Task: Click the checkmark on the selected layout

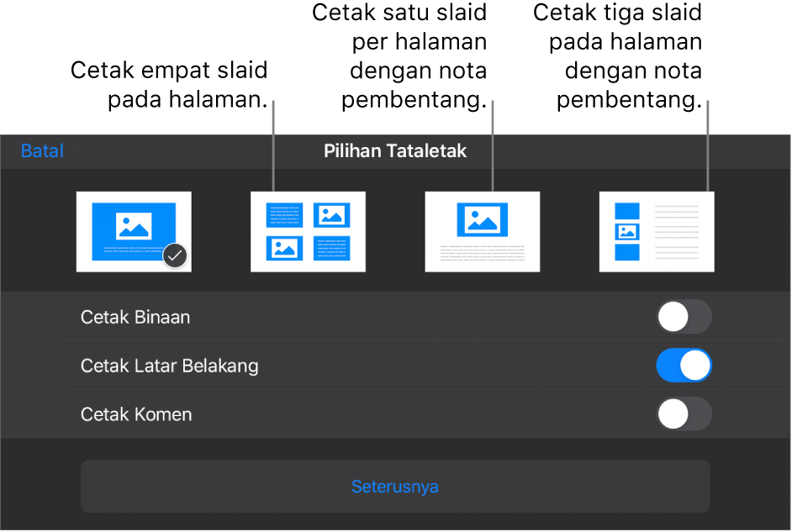Action: tap(175, 255)
